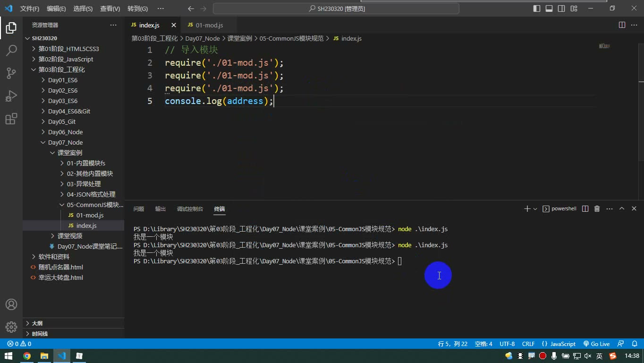Image resolution: width=644 pixels, height=363 pixels.
Task: Close the terminal panel
Action: click(634, 208)
